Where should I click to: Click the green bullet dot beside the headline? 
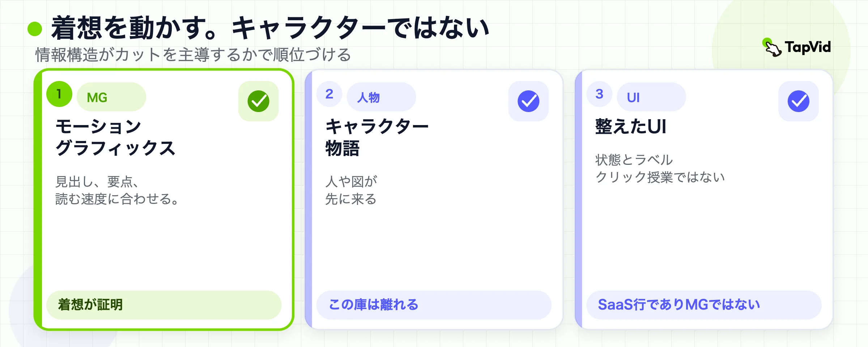pos(35,29)
